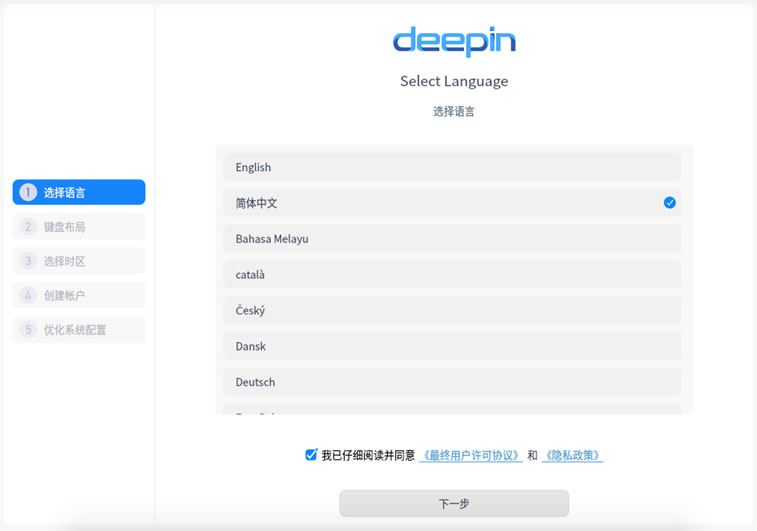Click the deepin logo
This screenshot has height=531, width=757.
coord(454,41)
